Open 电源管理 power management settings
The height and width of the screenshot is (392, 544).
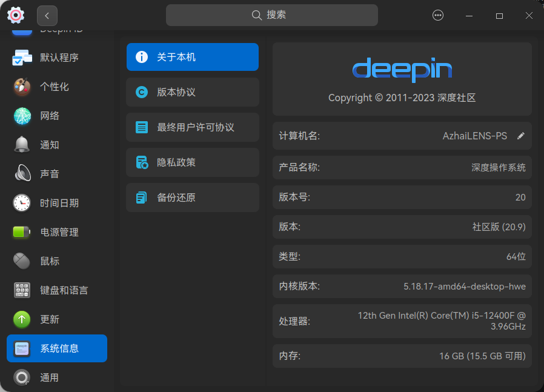22,232
